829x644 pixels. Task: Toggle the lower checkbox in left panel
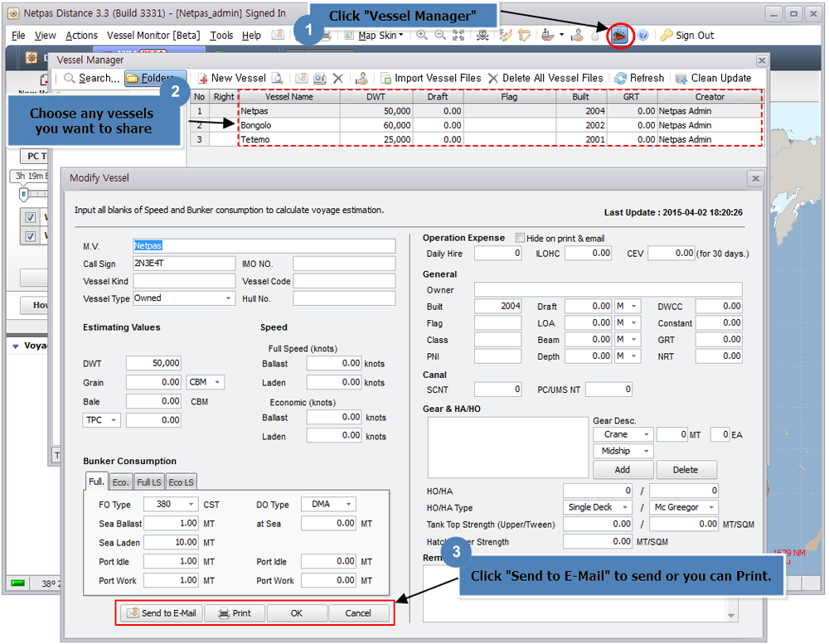pos(30,236)
